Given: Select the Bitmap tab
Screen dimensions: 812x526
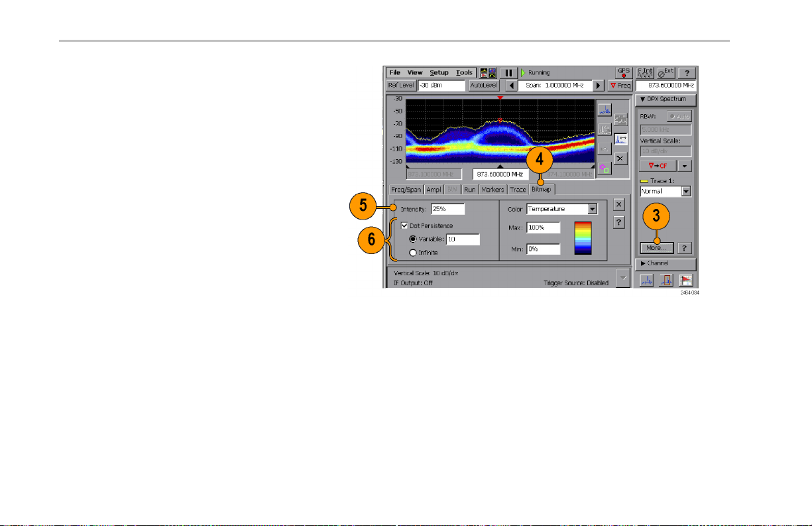Looking at the screenshot, I should (x=542, y=189).
